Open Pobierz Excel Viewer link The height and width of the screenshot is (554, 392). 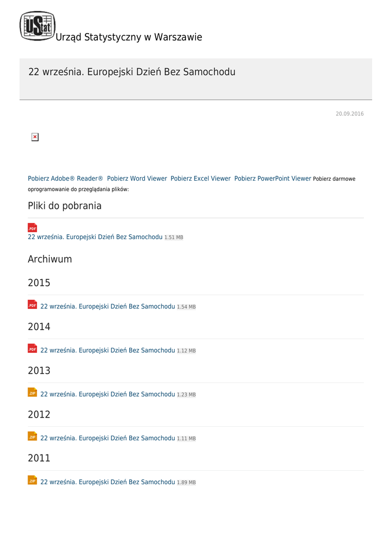[201, 179]
